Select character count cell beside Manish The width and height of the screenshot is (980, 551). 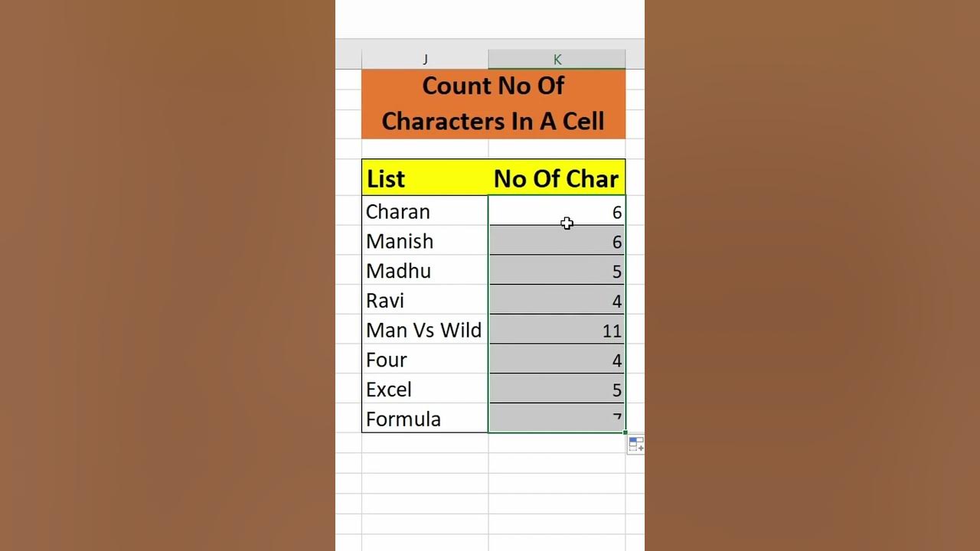[x=557, y=241]
